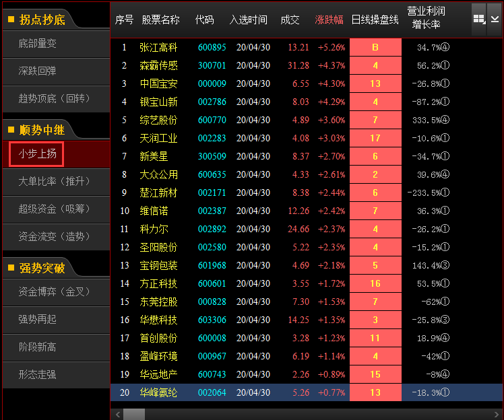504x420 pixels.
Task: Select stock 华懋科技
Action: (158, 320)
